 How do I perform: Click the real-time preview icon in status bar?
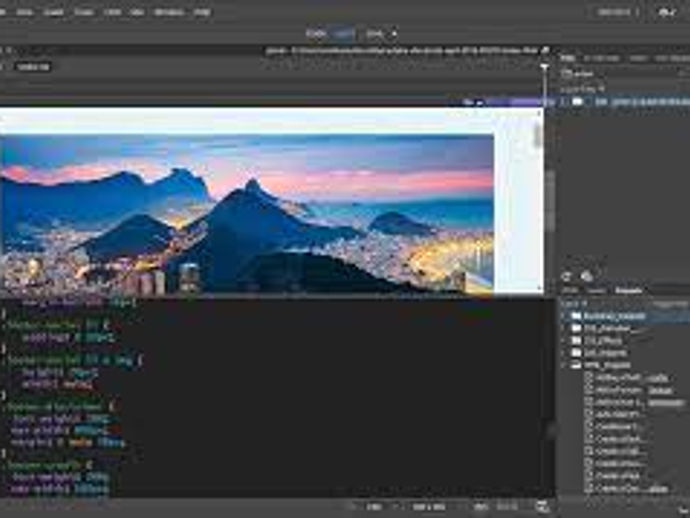[x=542, y=507]
